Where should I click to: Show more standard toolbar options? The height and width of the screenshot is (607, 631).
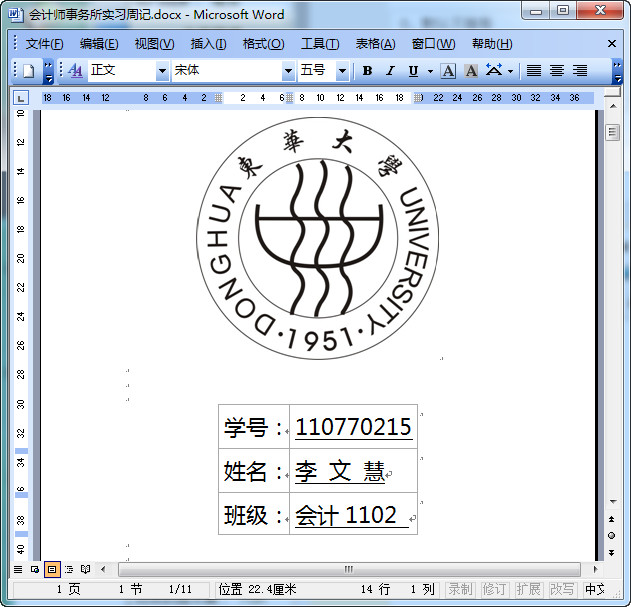pyautogui.click(x=48, y=72)
